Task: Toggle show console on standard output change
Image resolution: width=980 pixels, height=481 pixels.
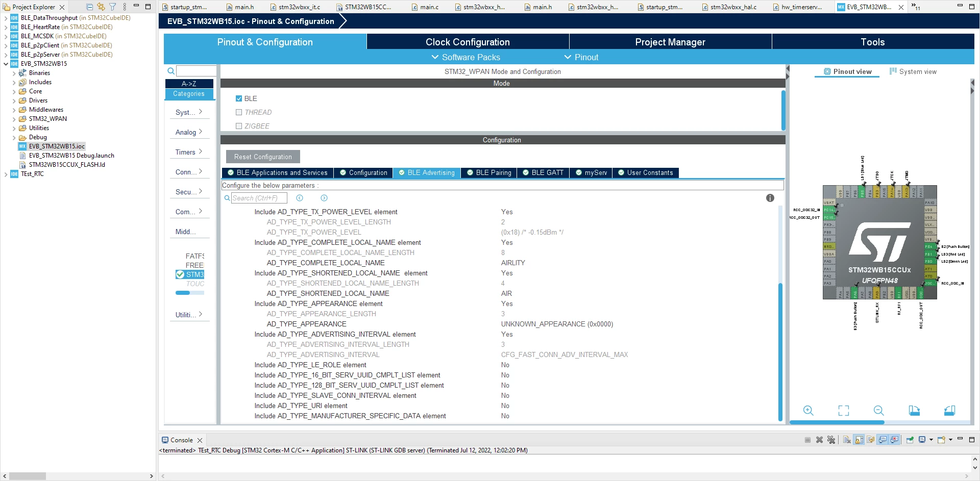Action: point(883,440)
